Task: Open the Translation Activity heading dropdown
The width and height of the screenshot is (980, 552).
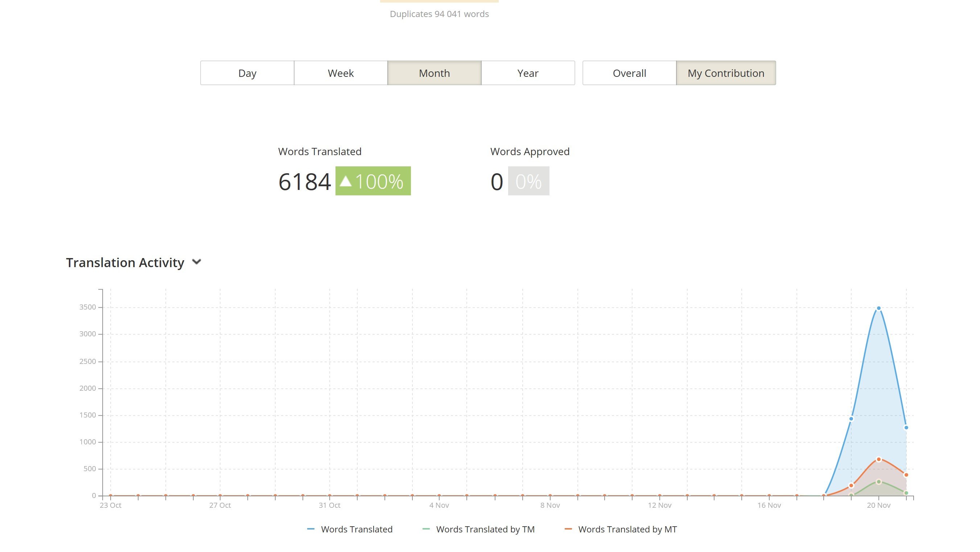Action: coord(125,263)
